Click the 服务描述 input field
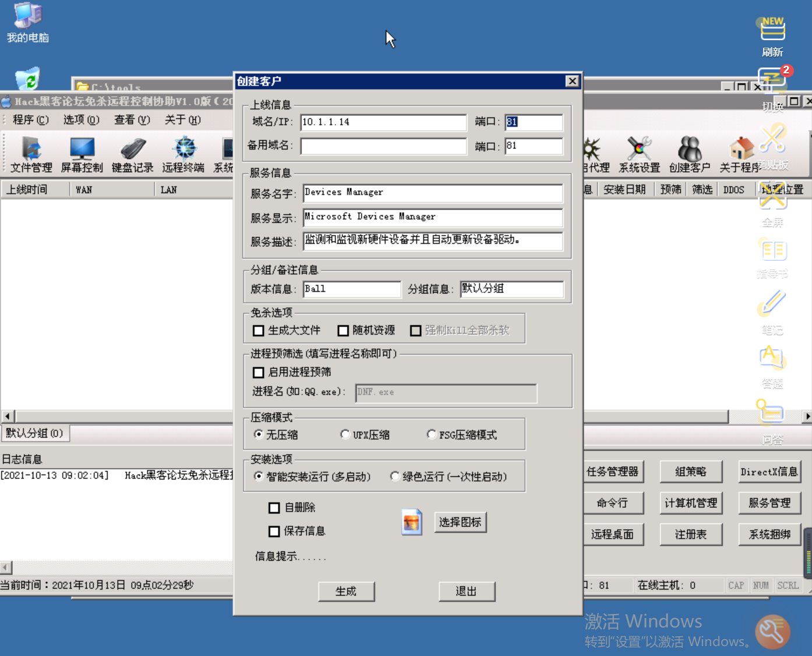This screenshot has width=812, height=656. pyautogui.click(x=433, y=241)
